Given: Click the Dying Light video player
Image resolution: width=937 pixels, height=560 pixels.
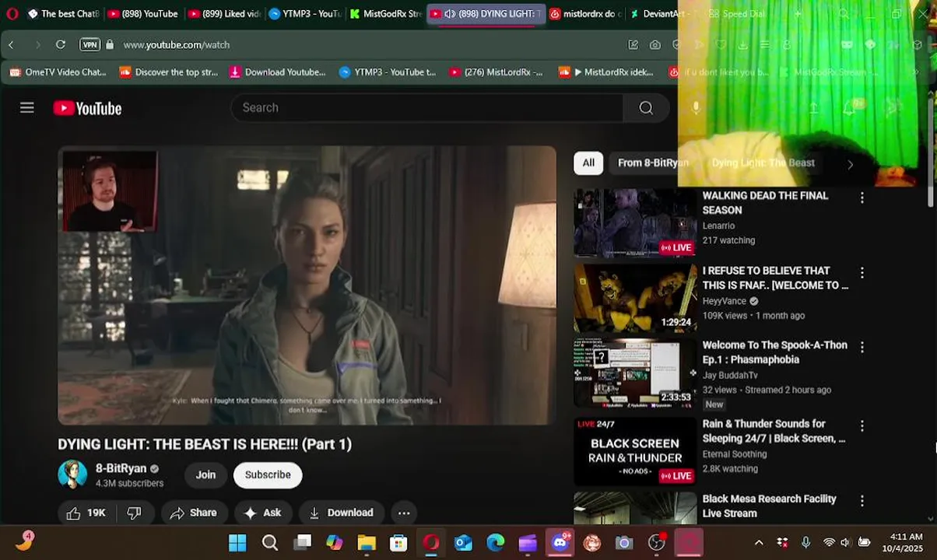Looking at the screenshot, I should tap(307, 285).
